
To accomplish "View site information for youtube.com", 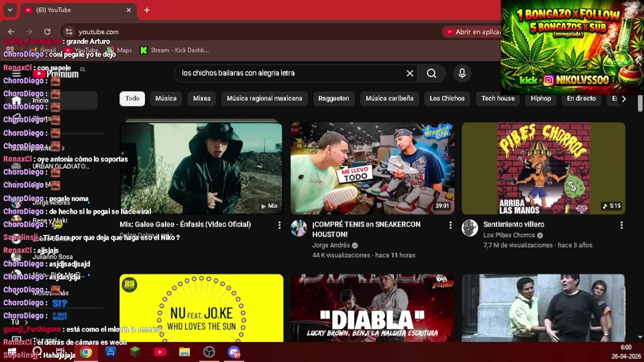I will click(x=69, y=32).
